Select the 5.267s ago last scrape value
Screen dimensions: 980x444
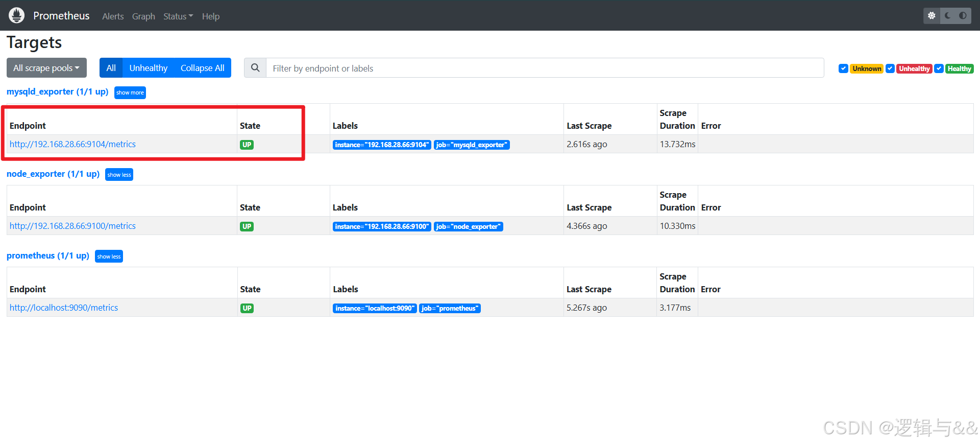[587, 308]
